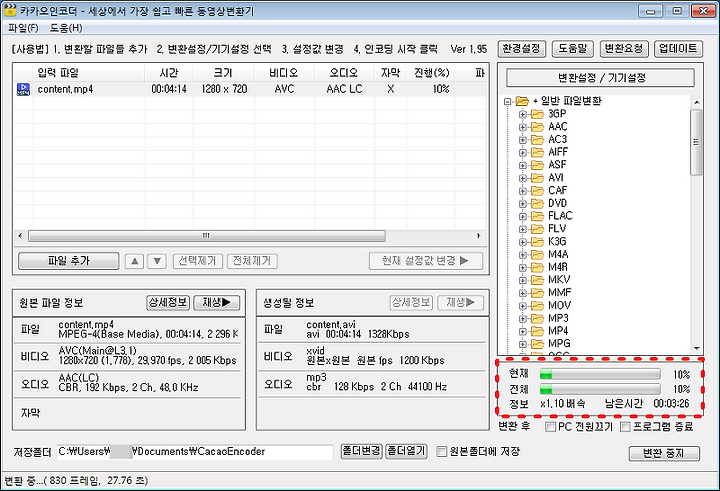Image resolution: width=720 pixels, height=491 pixels.
Task: Click the 폴더변경 button
Action: pos(361,451)
